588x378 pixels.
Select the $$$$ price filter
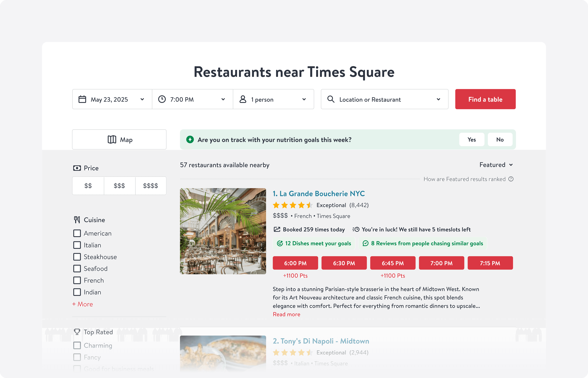click(151, 186)
